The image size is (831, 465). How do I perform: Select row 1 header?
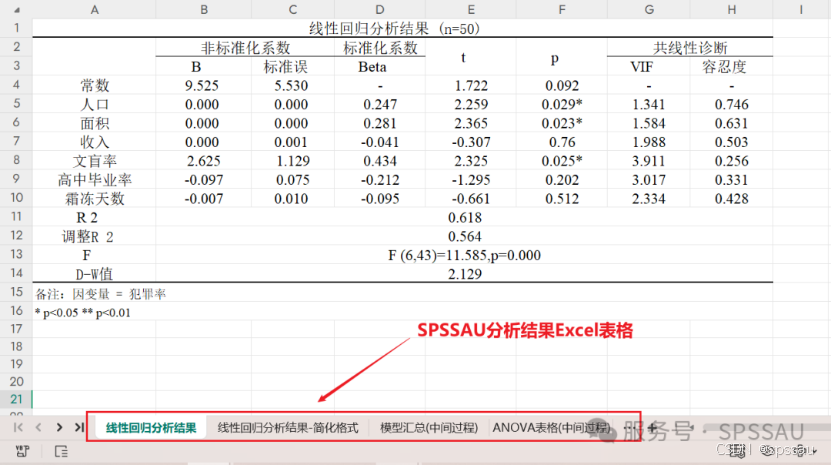(x=16, y=28)
